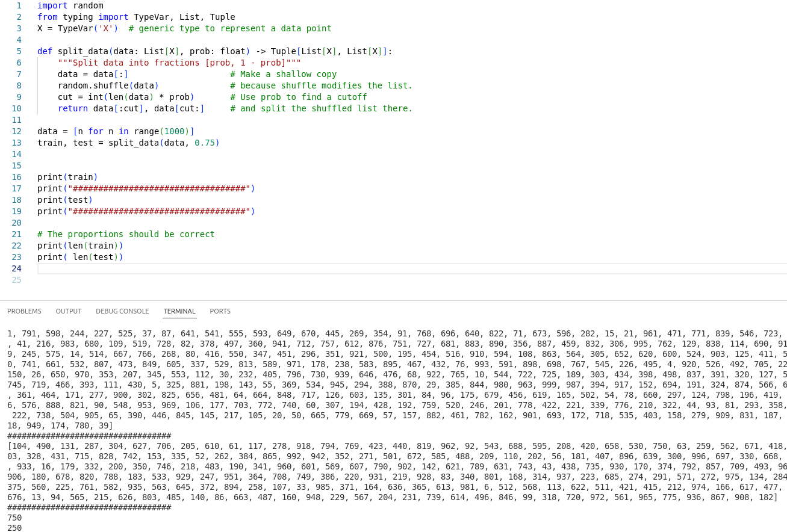Image resolution: width=787 pixels, height=532 pixels.
Task: Click the 250 output in terminal
Action: [14, 528]
